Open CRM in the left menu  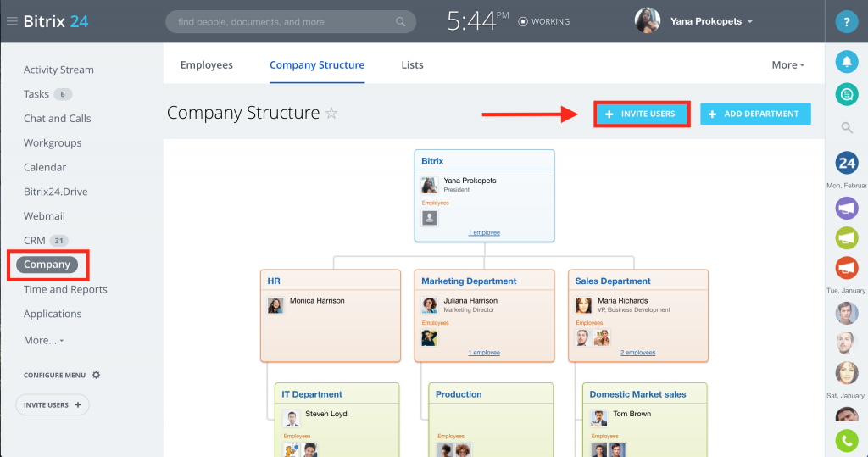tap(34, 241)
